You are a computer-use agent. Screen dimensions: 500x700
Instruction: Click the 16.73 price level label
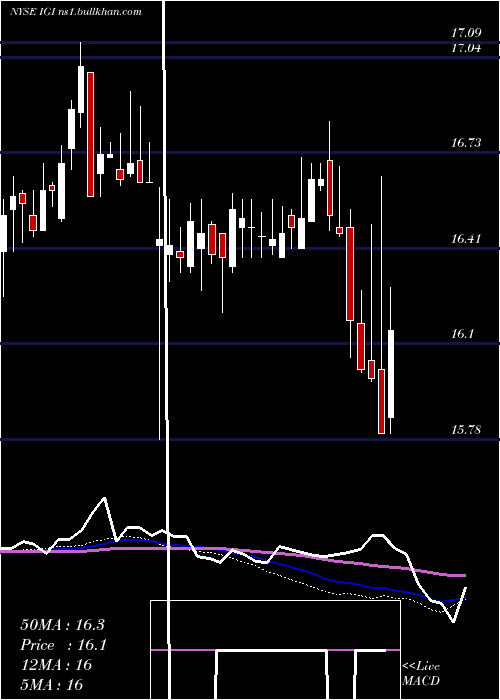tap(466, 143)
